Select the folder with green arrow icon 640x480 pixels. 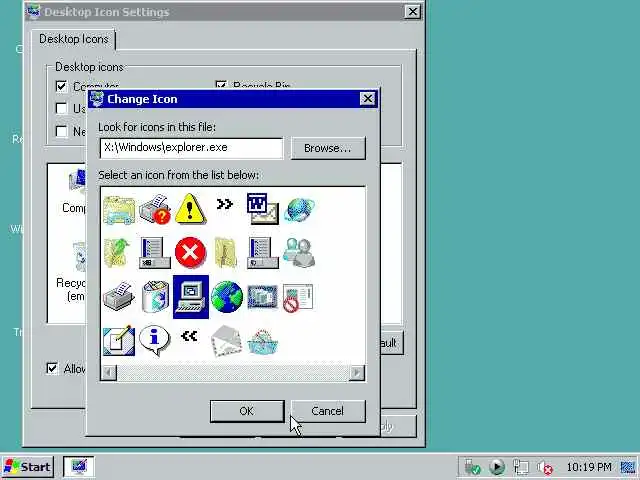[118, 253]
